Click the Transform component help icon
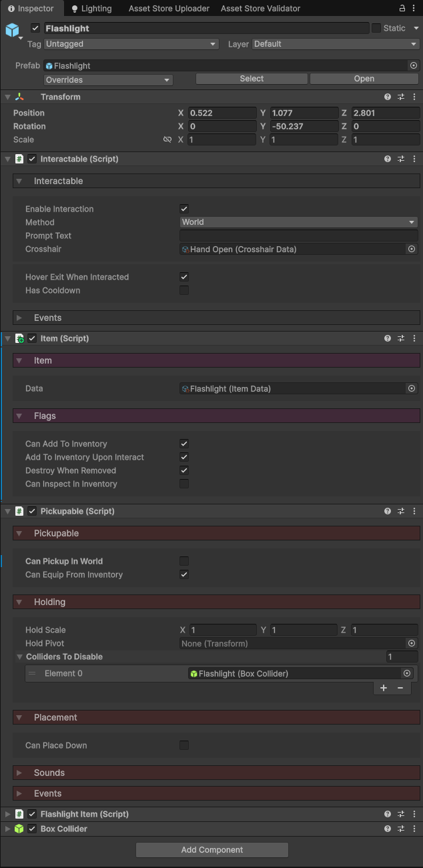The height and width of the screenshot is (868, 423). click(x=388, y=97)
